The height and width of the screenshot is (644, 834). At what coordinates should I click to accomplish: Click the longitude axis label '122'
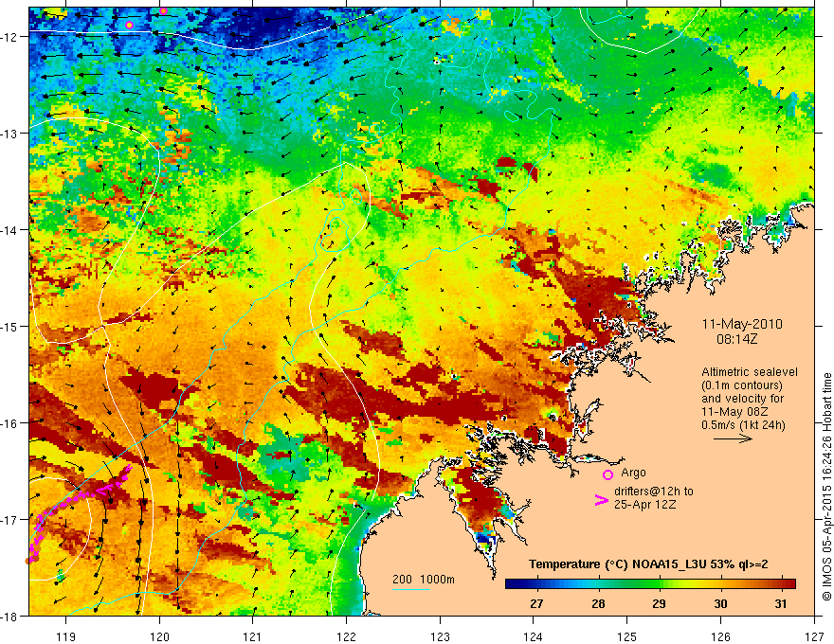pos(346,636)
